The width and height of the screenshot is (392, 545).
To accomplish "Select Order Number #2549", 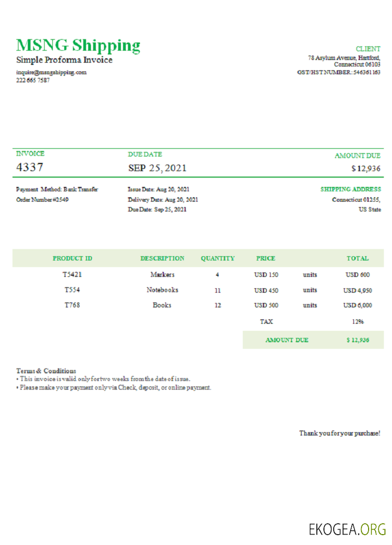I will pyautogui.click(x=42, y=199).
